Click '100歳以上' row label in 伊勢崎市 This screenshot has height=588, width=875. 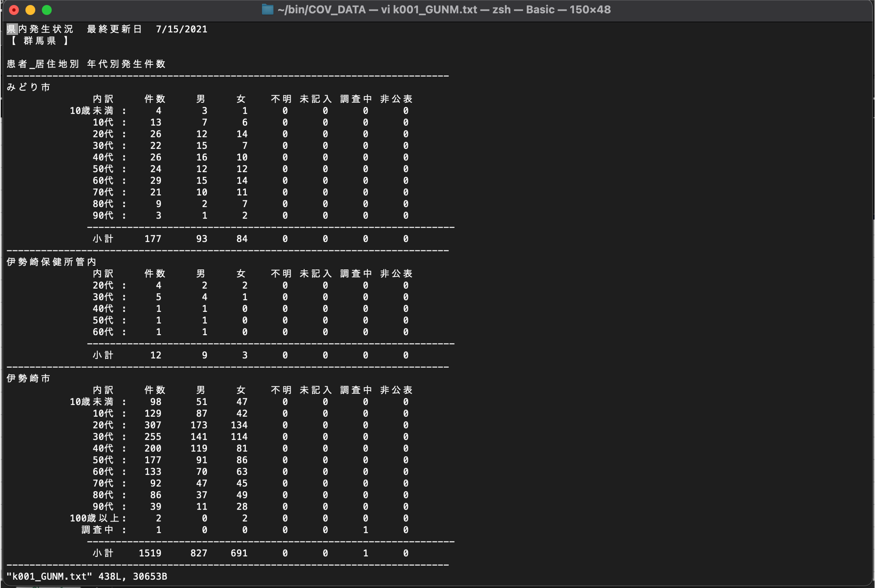(95, 518)
